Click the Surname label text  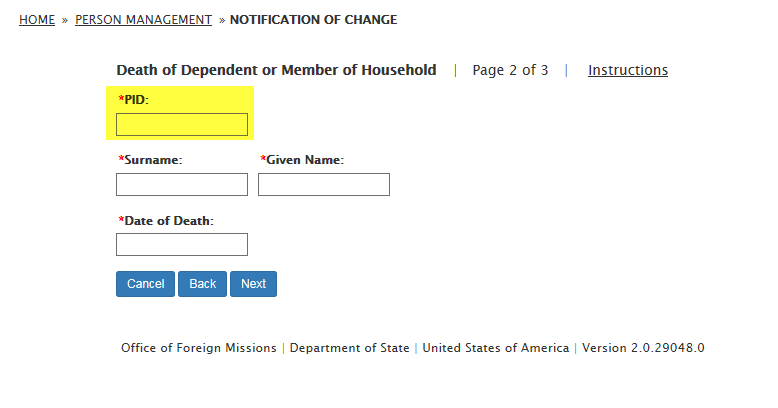[153, 160]
